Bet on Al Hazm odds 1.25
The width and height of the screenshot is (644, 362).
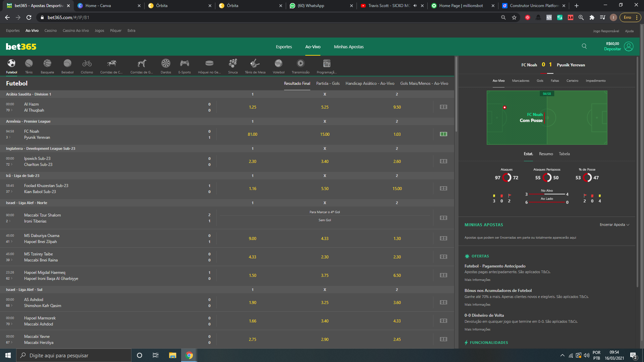tap(253, 107)
